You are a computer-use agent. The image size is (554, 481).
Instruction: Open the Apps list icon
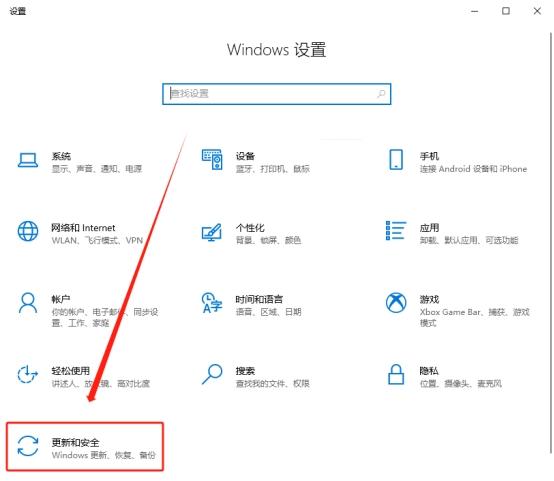(396, 230)
